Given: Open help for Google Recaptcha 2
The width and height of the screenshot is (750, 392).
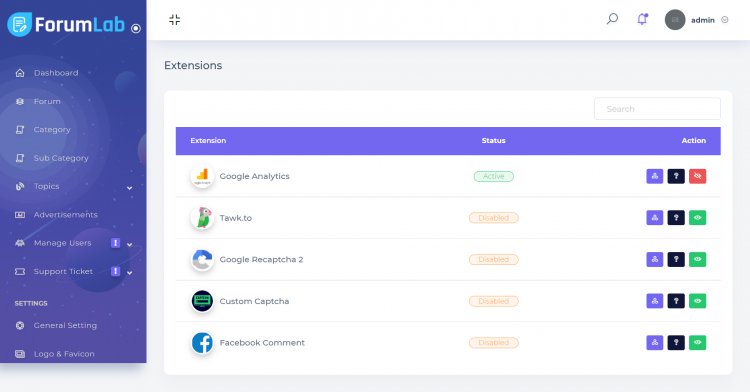Looking at the screenshot, I should point(676,259).
